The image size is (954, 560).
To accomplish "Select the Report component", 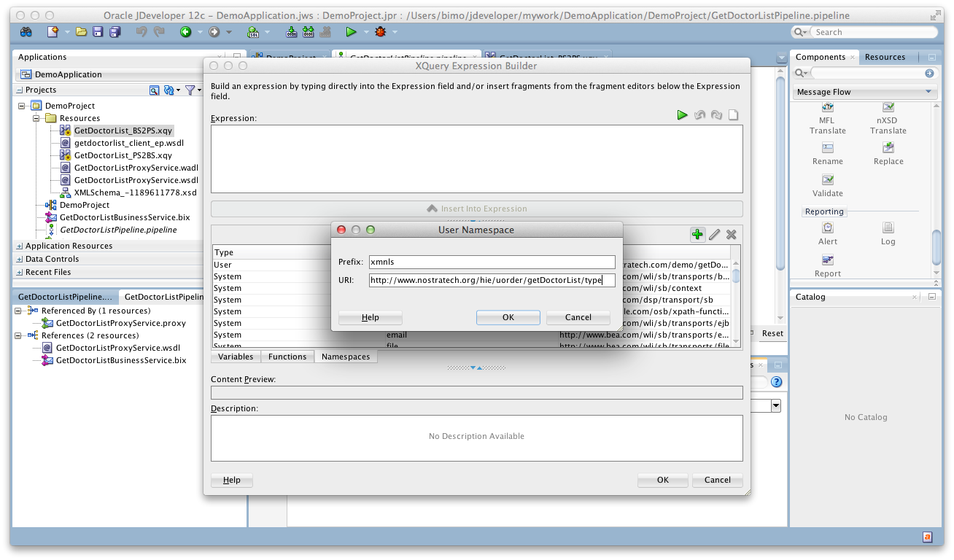I will point(827,264).
